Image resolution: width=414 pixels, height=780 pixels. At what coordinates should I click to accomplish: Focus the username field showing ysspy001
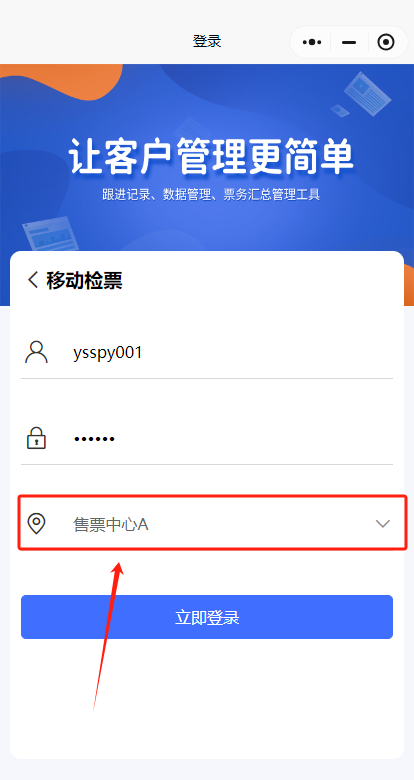pyautogui.click(x=207, y=353)
